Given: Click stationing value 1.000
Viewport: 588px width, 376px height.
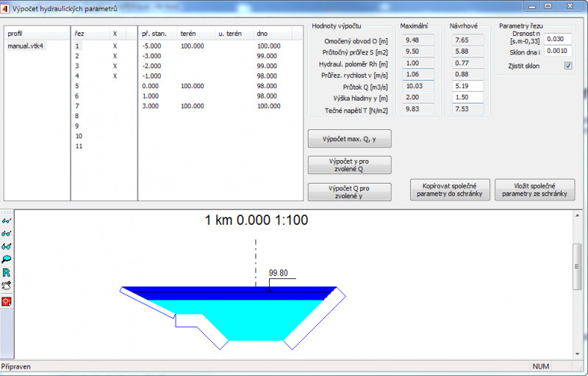Looking at the screenshot, I should [151, 96].
